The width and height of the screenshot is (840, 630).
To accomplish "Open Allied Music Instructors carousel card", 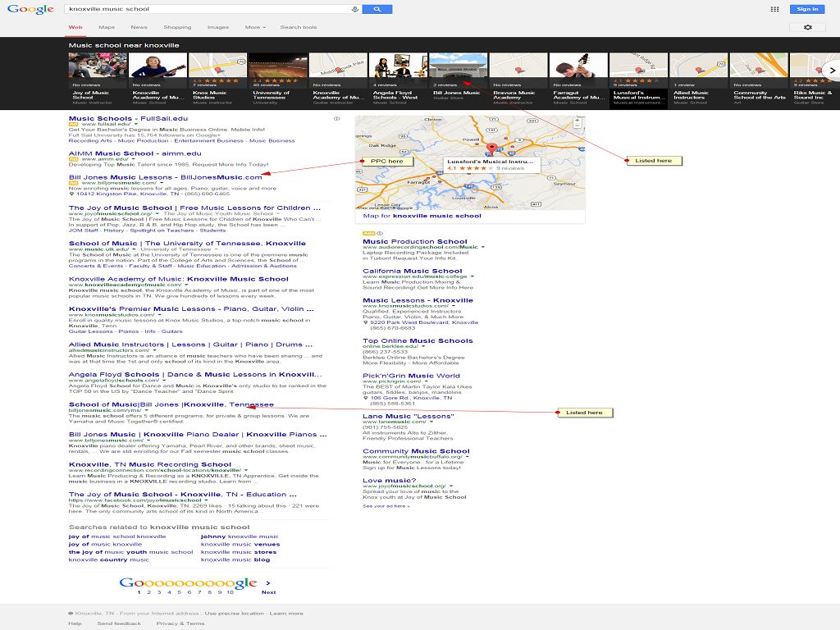I will (699, 80).
